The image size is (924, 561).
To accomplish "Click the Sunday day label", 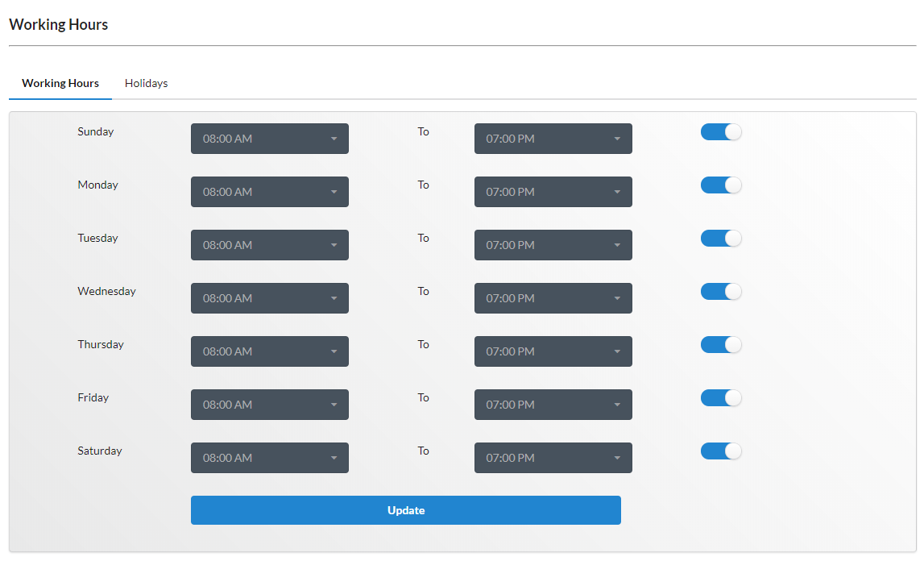I will (x=96, y=131).
